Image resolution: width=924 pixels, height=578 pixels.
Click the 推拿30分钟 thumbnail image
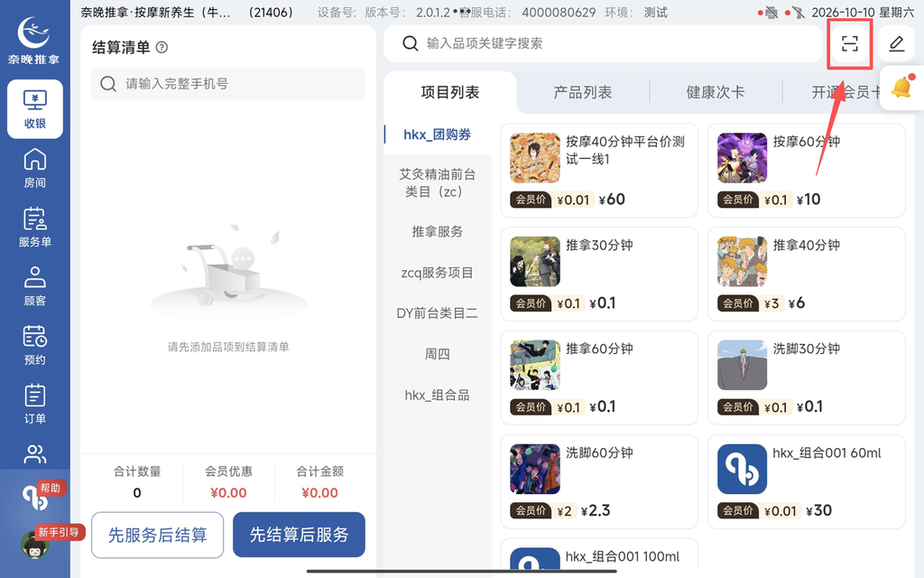click(x=535, y=262)
